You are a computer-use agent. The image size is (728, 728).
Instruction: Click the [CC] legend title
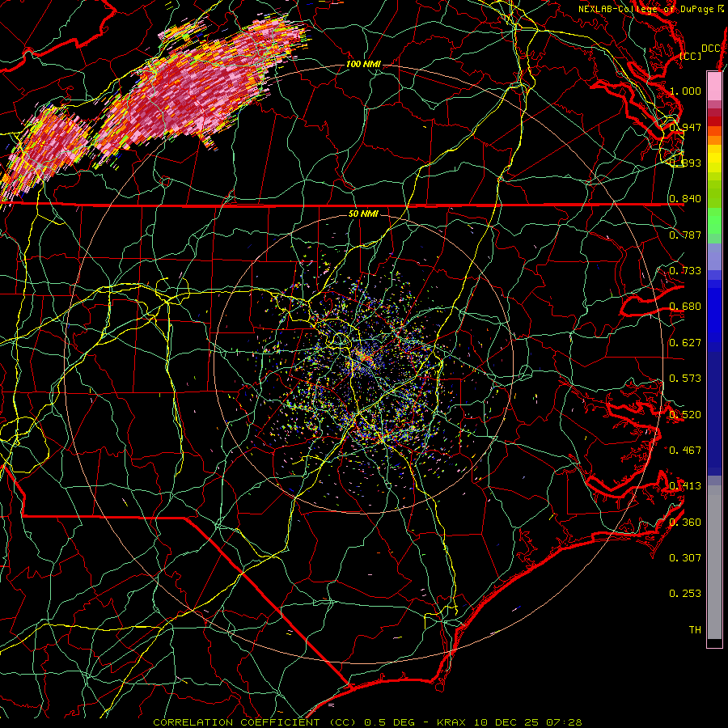click(691, 56)
